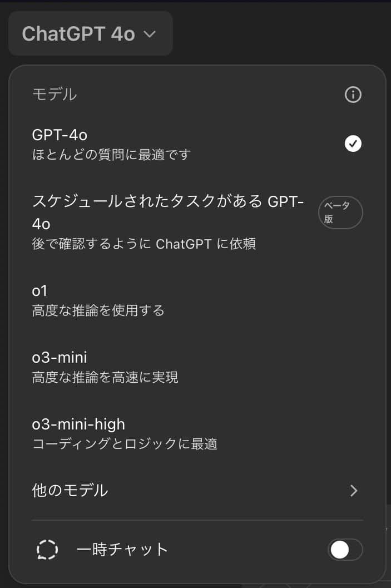Toggle the 一時チャット switch
391x588 pixels.
tap(345, 550)
